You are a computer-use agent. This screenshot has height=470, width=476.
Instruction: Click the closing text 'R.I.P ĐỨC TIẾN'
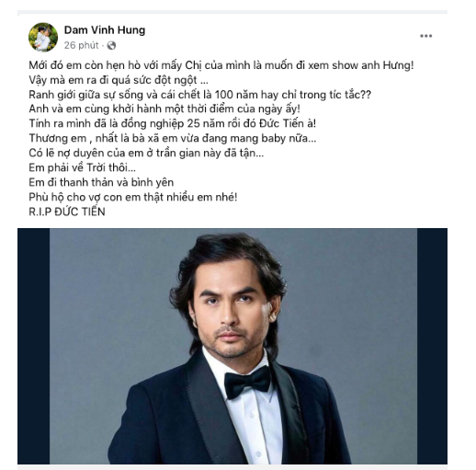(67, 212)
